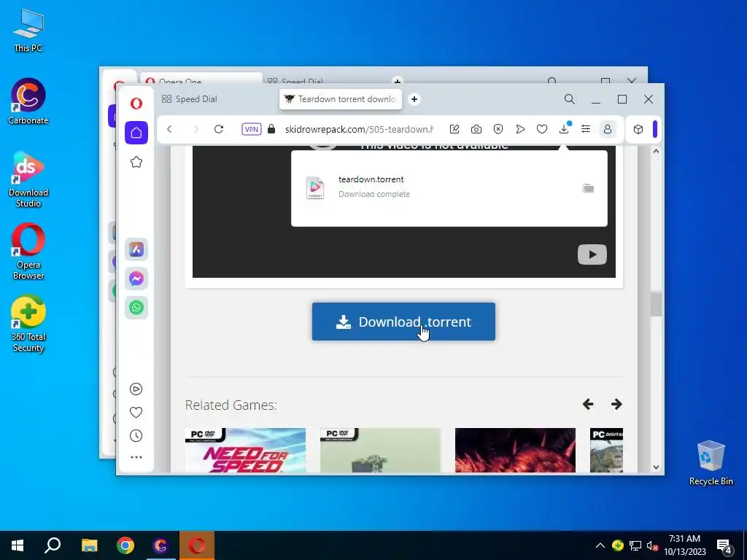Screen dimensions: 747x560
Task: Open the Recycle Bin
Action: tap(711, 463)
